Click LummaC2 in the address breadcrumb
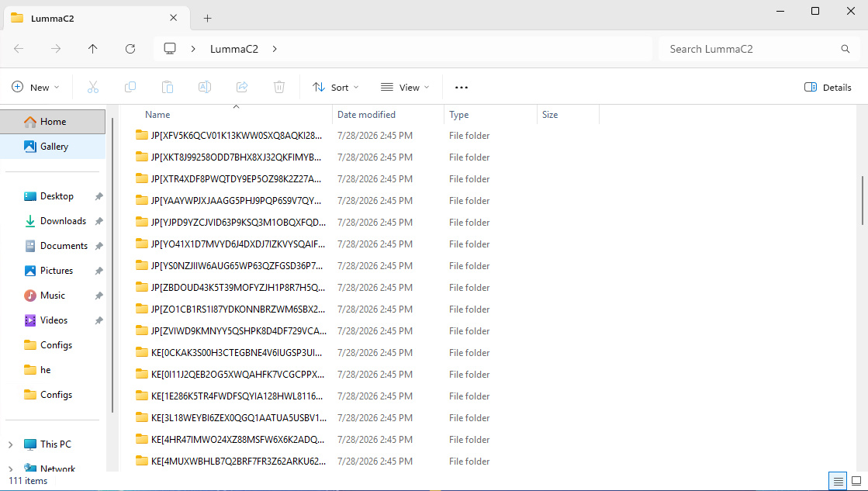 234,49
